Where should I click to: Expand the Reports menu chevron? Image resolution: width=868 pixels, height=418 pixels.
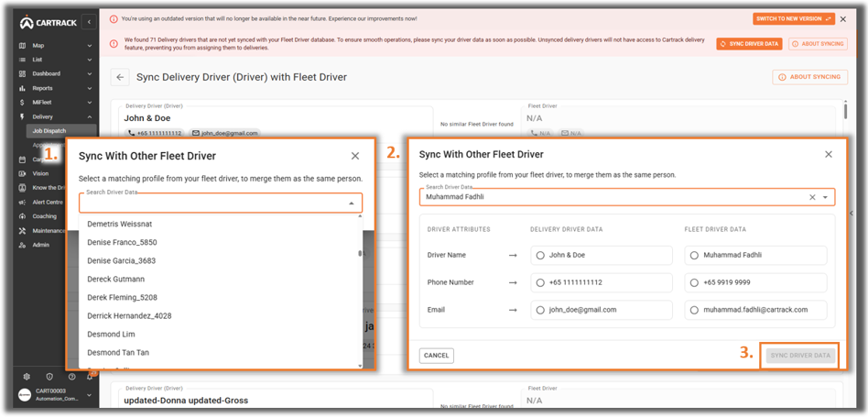[90, 88]
